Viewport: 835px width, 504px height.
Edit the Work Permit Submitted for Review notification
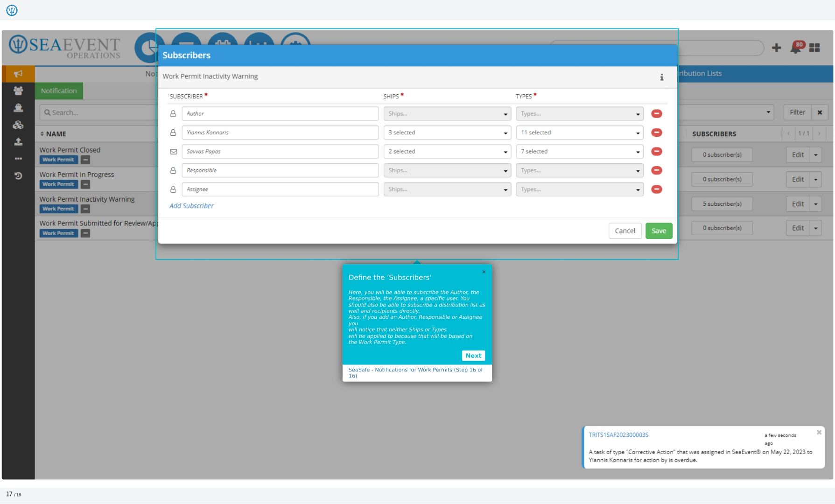[x=798, y=228]
